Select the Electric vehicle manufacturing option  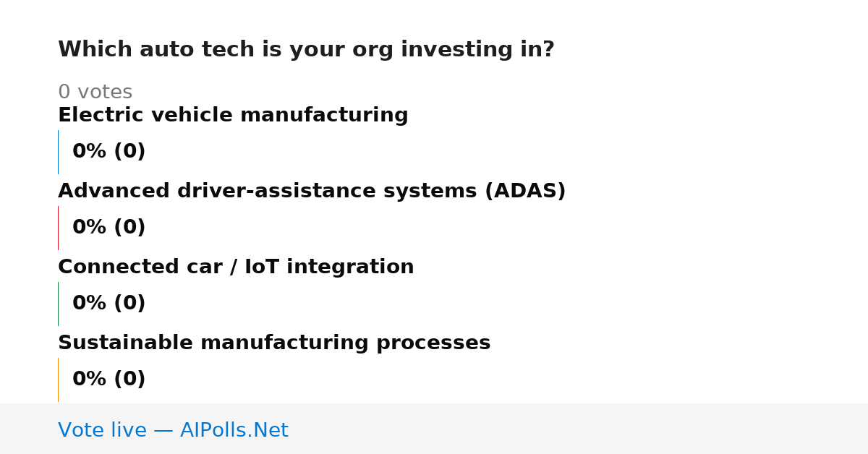pyautogui.click(x=233, y=115)
